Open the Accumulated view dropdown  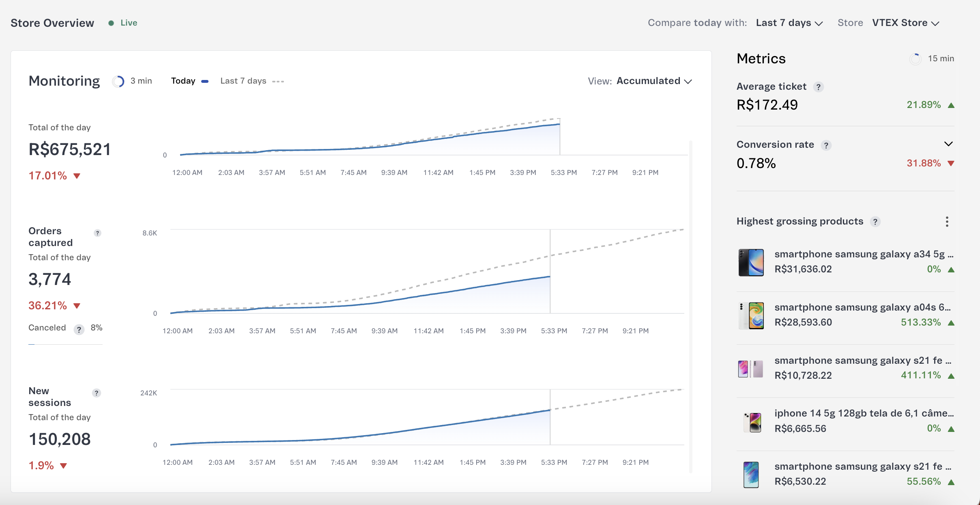click(x=654, y=81)
